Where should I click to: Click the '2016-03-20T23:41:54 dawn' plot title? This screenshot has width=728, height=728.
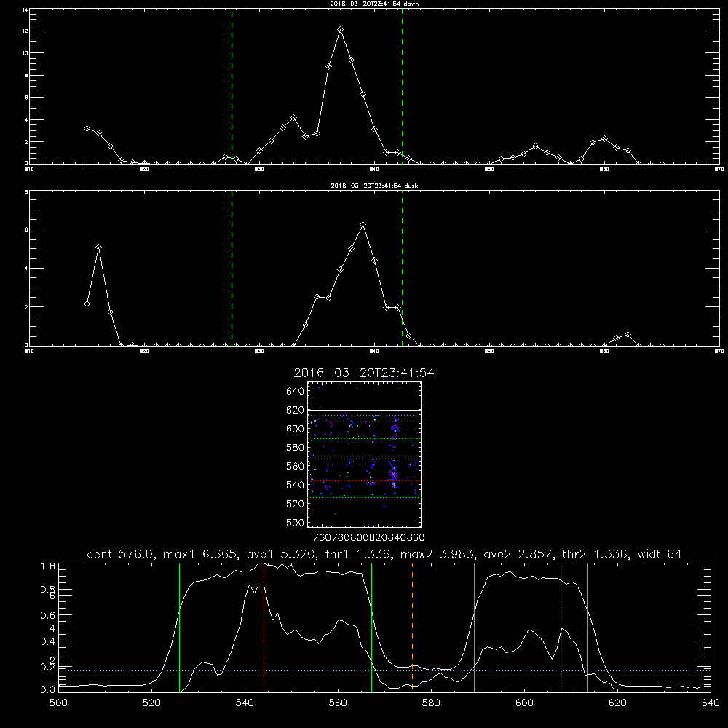click(x=374, y=4)
